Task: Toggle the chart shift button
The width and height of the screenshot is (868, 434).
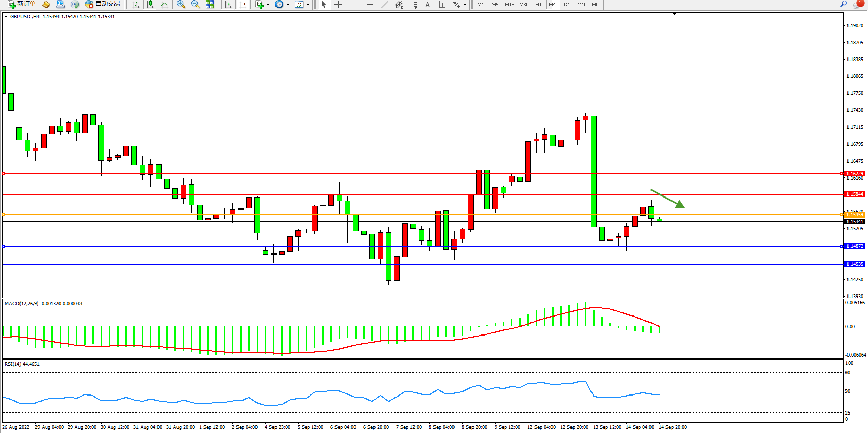Action: click(x=242, y=5)
